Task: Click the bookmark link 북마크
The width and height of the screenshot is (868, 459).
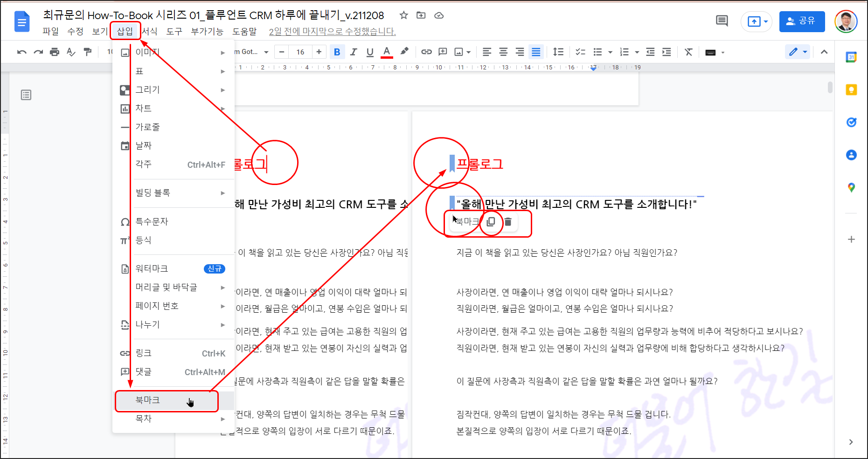Action: coord(467,222)
